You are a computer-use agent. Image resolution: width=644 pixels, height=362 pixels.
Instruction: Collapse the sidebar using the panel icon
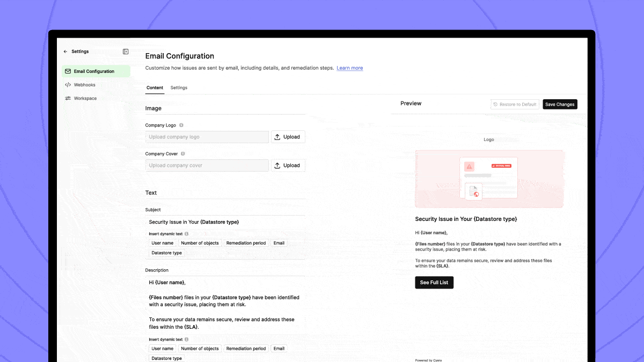pyautogui.click(x=125, y=51)
